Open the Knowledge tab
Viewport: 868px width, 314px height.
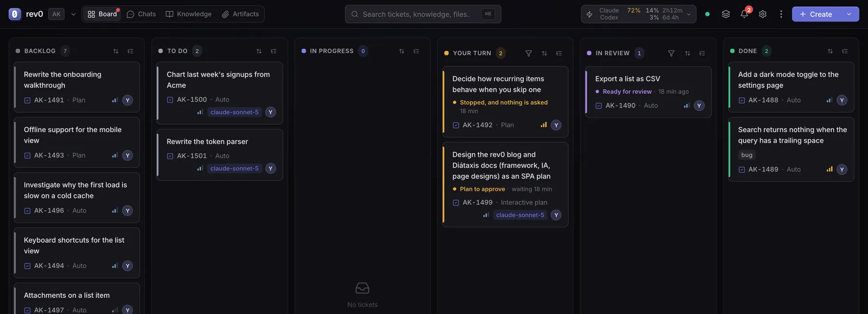click(189, 14)
